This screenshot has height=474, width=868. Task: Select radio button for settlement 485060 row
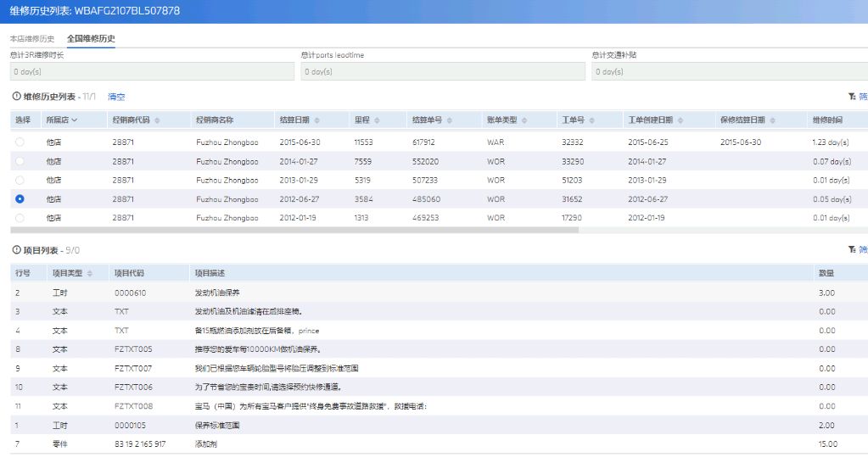[20, 198]
